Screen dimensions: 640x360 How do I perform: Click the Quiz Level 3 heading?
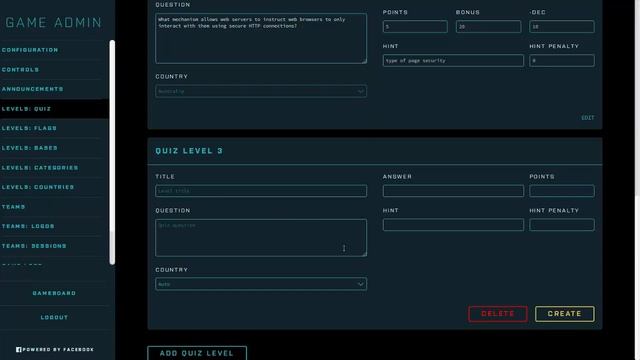(189, 151)
